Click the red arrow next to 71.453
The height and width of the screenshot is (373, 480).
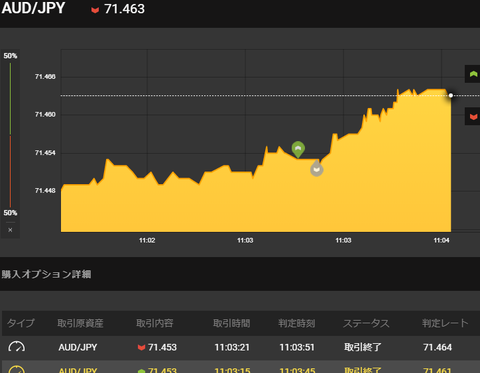tap(141, 348)
